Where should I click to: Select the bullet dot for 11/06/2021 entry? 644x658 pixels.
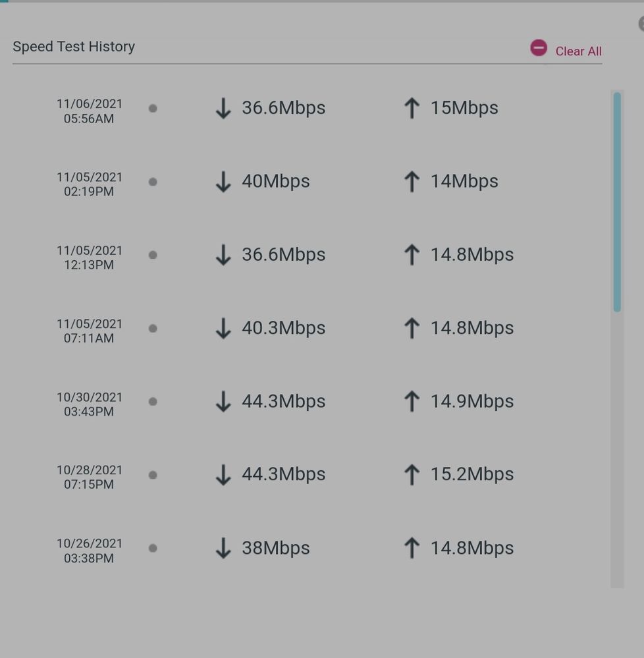(153, 108)
